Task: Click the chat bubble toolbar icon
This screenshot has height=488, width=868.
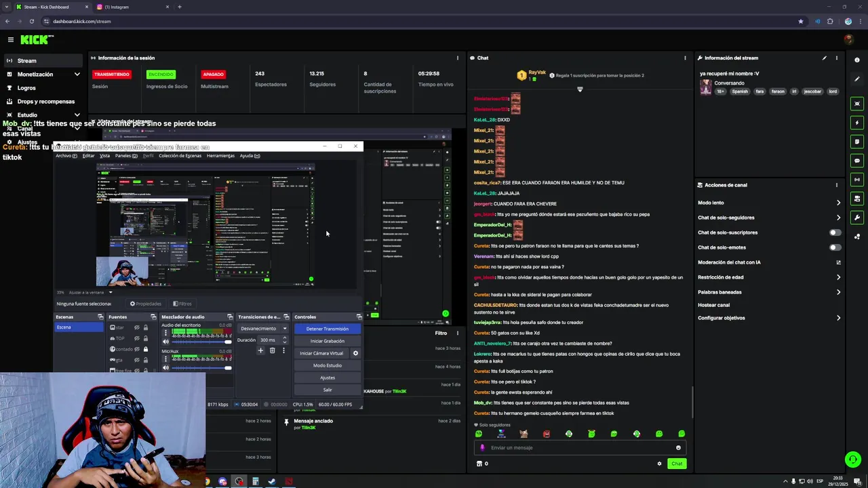Action: [x=857, y=161]
